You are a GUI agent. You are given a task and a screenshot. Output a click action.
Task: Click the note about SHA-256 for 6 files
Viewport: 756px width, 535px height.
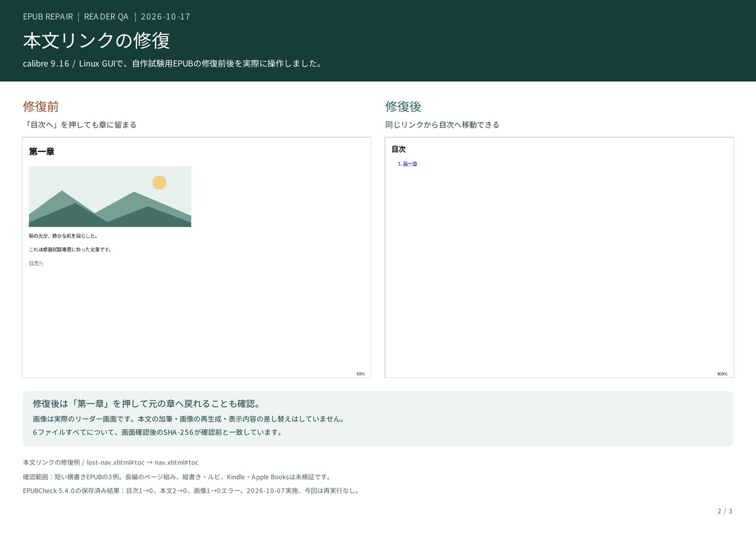click(157, 433)
